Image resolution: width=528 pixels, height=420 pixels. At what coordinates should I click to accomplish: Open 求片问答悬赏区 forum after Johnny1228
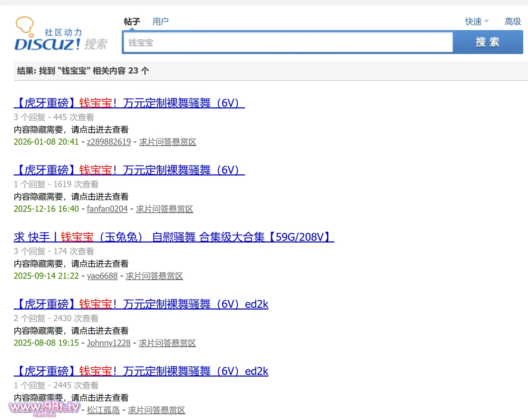pyautogui.click(x=167, y=343)
